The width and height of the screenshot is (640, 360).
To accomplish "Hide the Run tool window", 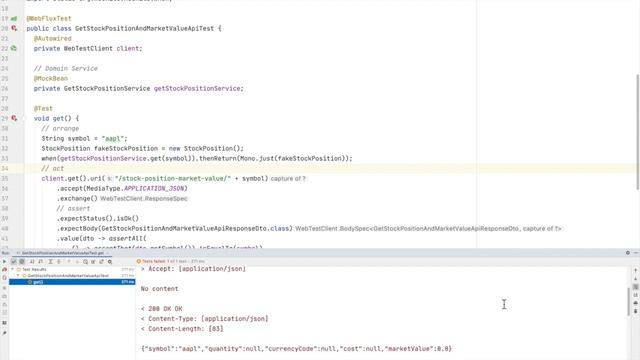I will coord(636,253).
